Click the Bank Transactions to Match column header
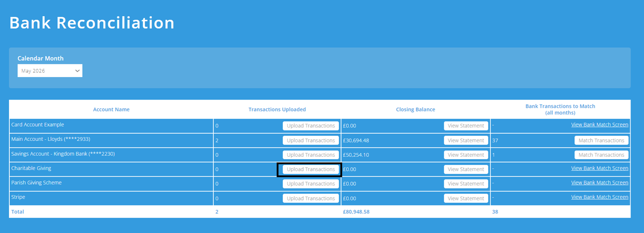644x233 pixels. point(560,110)
